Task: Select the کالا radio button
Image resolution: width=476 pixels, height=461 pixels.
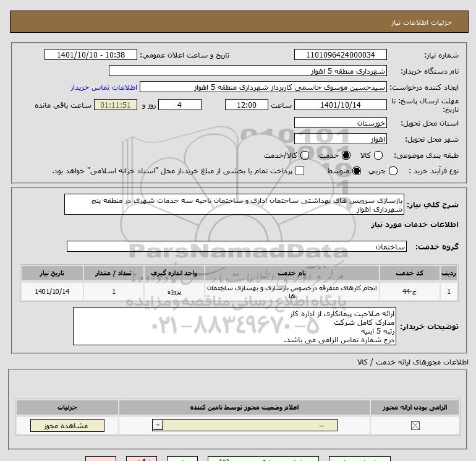Action: pos(378,155)
